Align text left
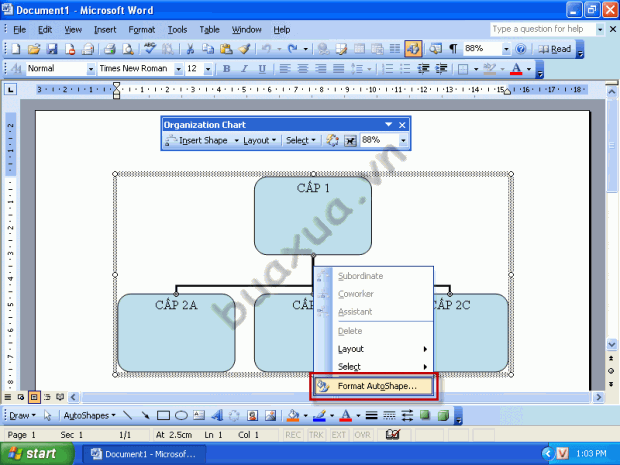Image resolution: width=620 pixels, height=465 pixels. click(x=285, y=69)
